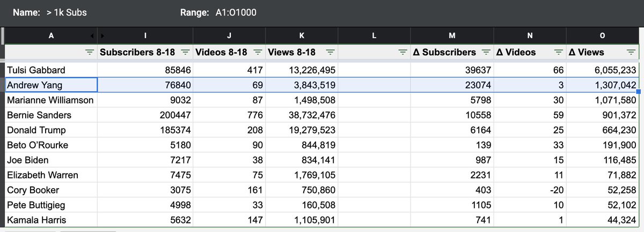Click the Cory Booker cell
The image size is (644, 232).
52,190
